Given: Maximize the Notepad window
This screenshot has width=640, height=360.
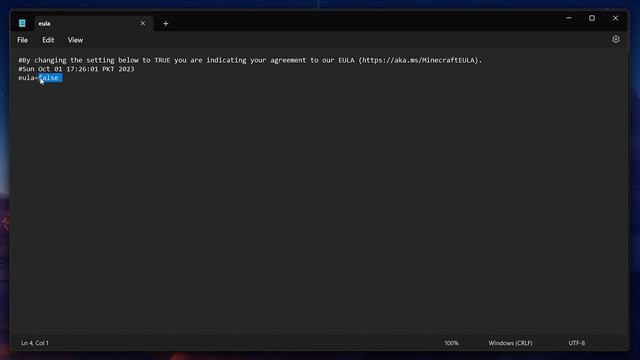Looking at the screenshot, I should [592, 18].
